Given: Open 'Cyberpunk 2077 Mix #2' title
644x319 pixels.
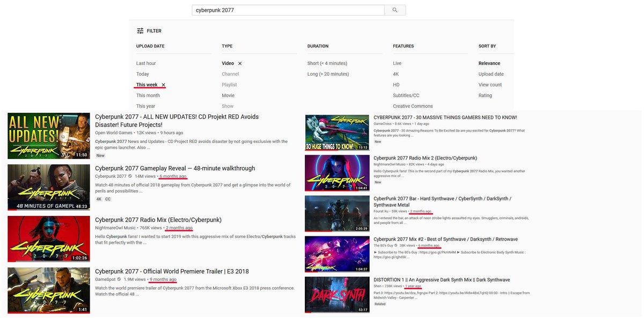Looking at the screenshot, I should coord(445,240).
